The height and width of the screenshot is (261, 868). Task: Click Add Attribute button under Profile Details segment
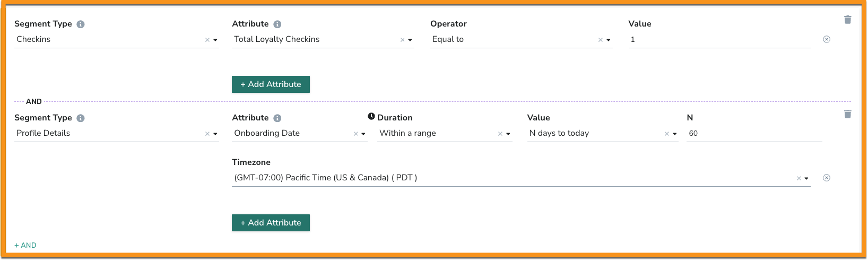271,223
